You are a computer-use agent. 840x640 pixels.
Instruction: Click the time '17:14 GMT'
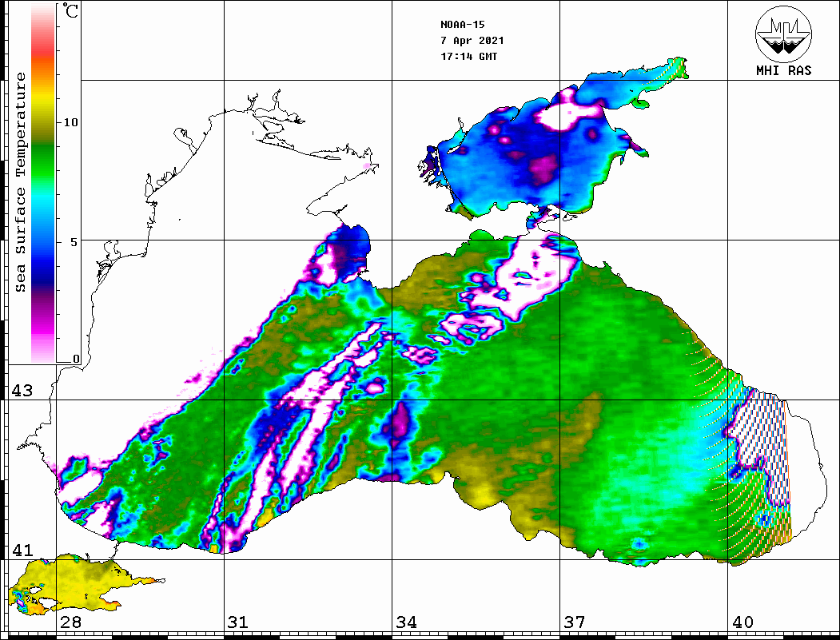tap(468, 56)
